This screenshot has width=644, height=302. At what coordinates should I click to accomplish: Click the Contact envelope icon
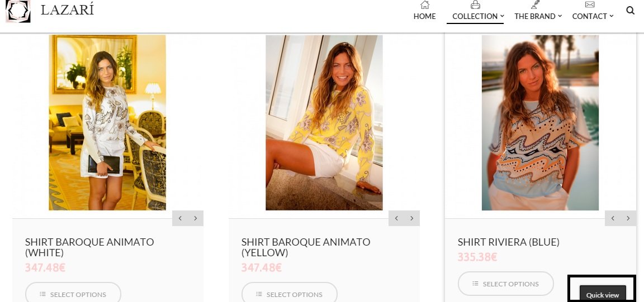pyautogui.click(x=589, y=5)
